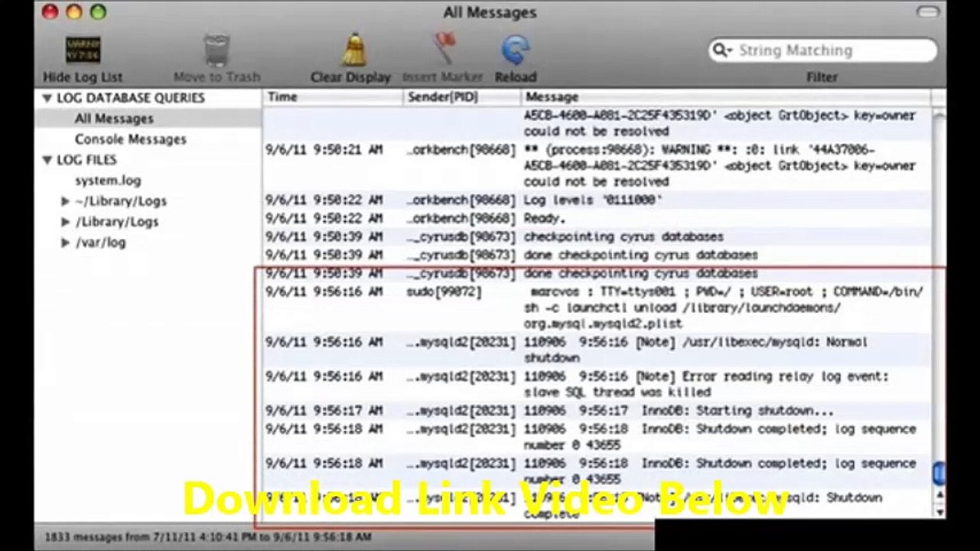Select the /var/log entry
The width and height of the screenshot is (980, 551).
click(100, 243)
